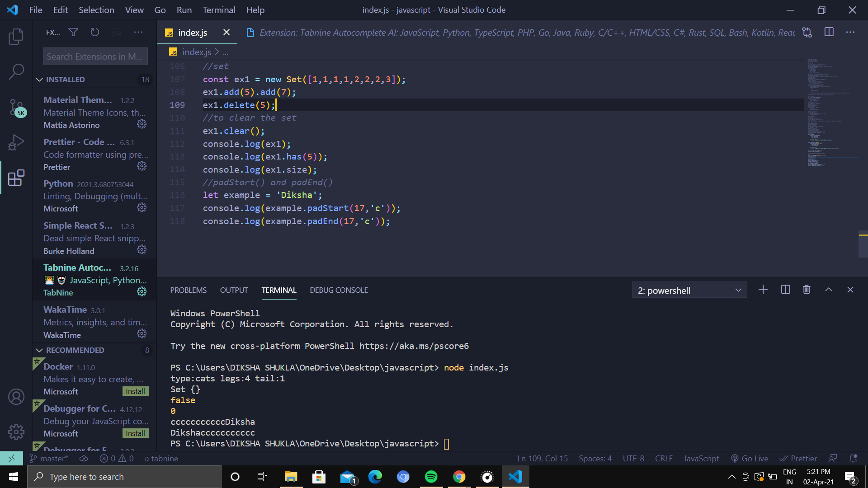Maximize the terminal panel size
868x488 pixels.
(828, 290)
